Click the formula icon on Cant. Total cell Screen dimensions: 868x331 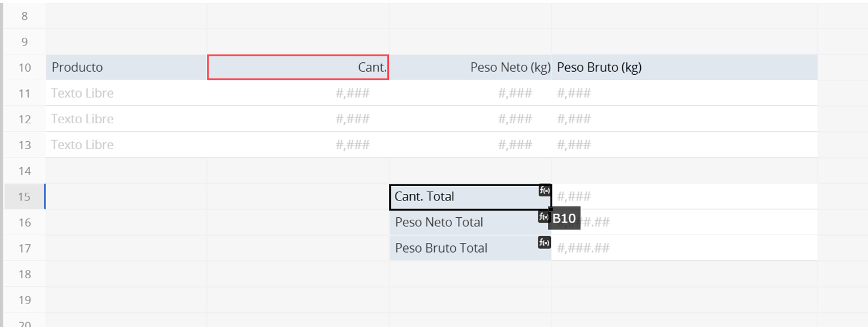click(x=544, y=190)
